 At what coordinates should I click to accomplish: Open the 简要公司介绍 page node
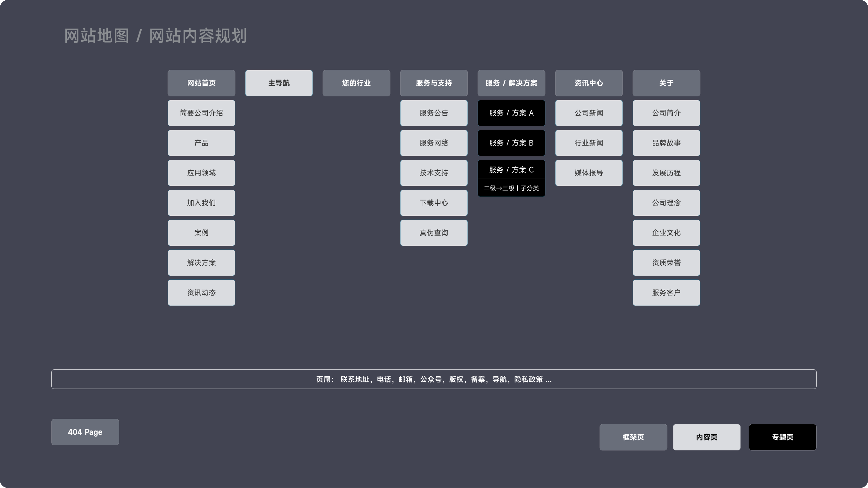pos(201,113)
